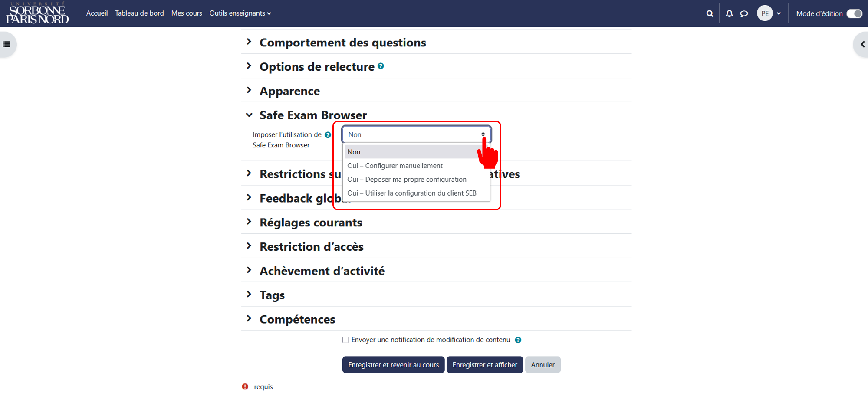Collapse the Safe Exam Browser section
868x396 pixels.
click(x=249, y=115)
